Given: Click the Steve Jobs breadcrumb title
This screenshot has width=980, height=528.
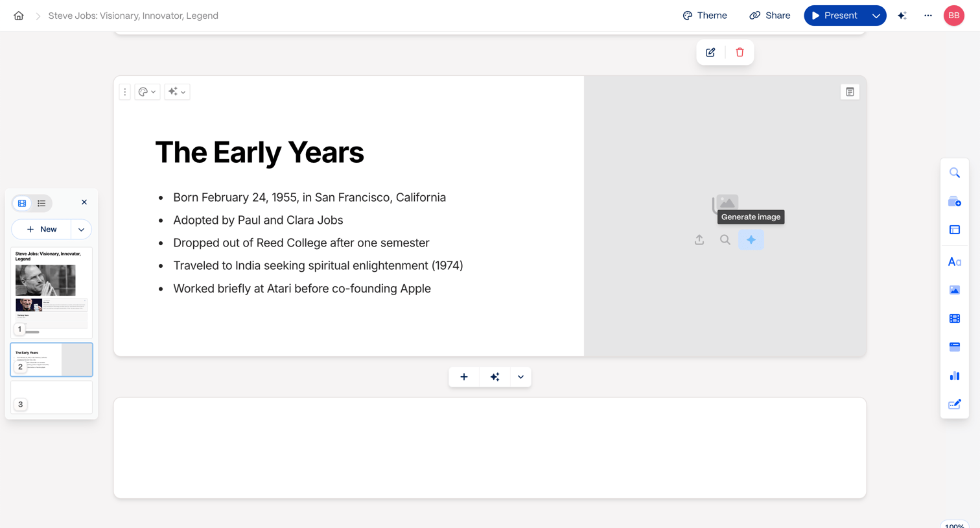Looking at the screenshot, I should [133, 16].
